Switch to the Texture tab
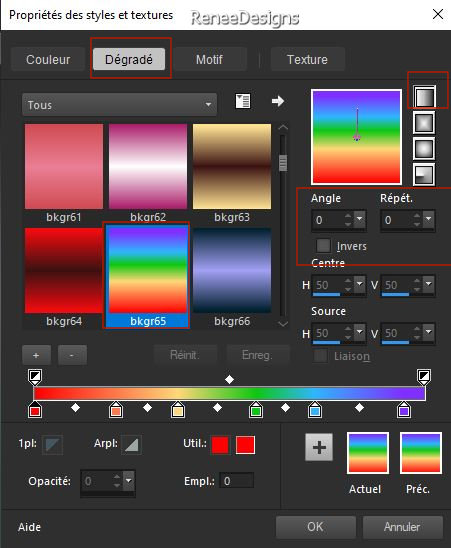Image resolution: width=451 pixels, height=548 pixels. (307, 59)
